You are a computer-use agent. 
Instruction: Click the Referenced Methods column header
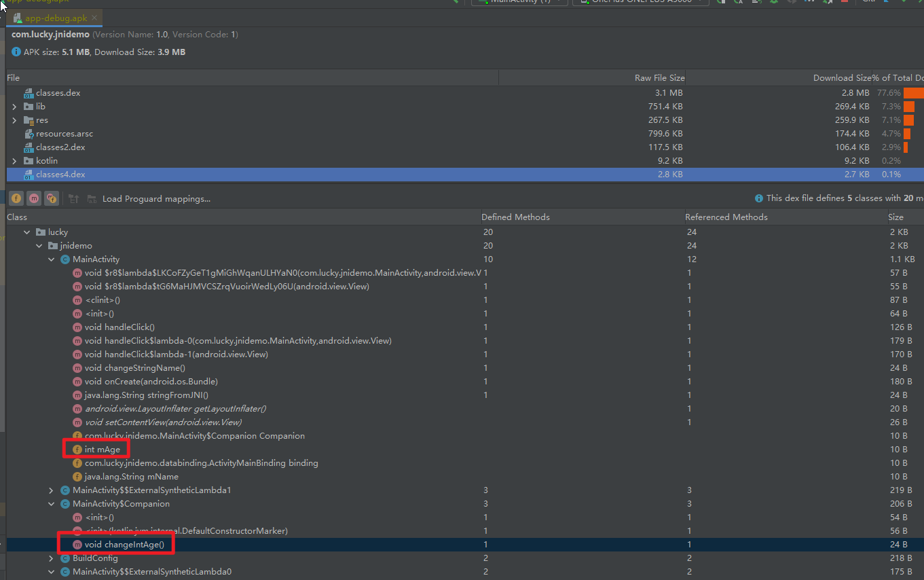[x=786, y=217]
